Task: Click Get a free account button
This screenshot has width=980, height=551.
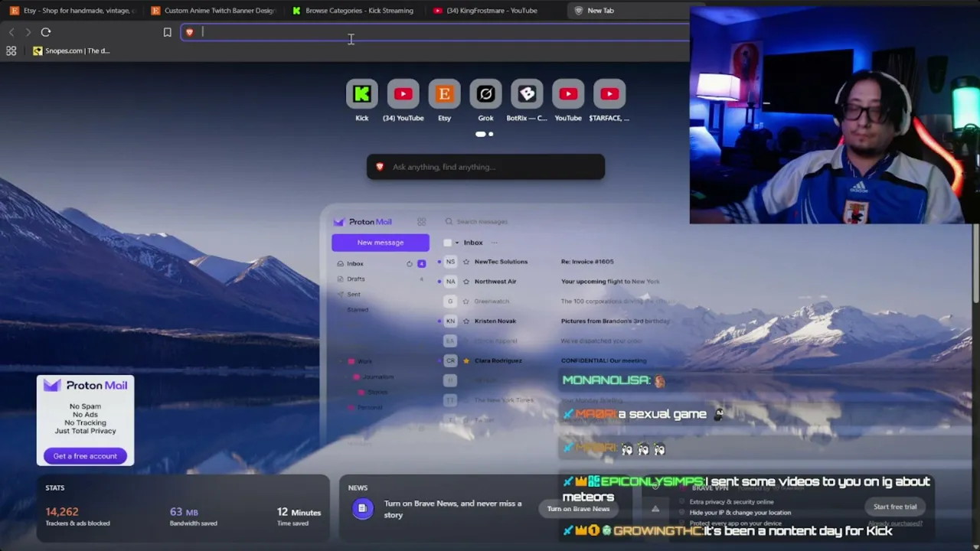Action: [85, 456]
